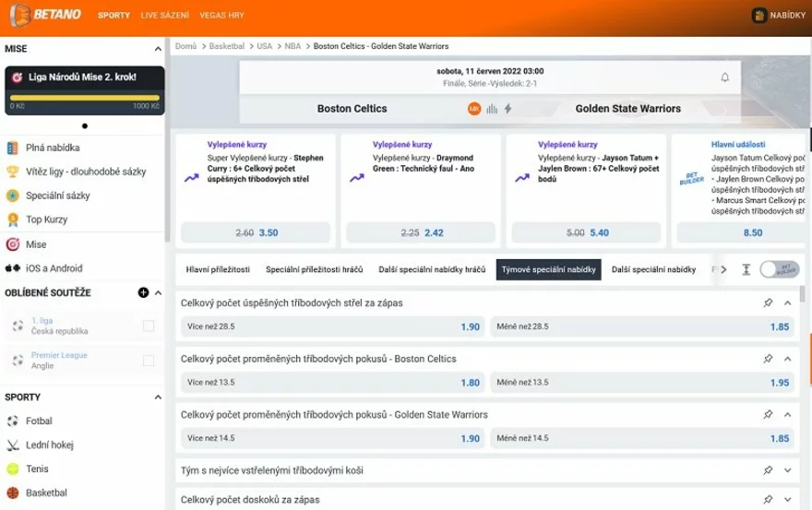
Task: Select the Týmové speciální nabídky tab
Action: pos(548,269)
